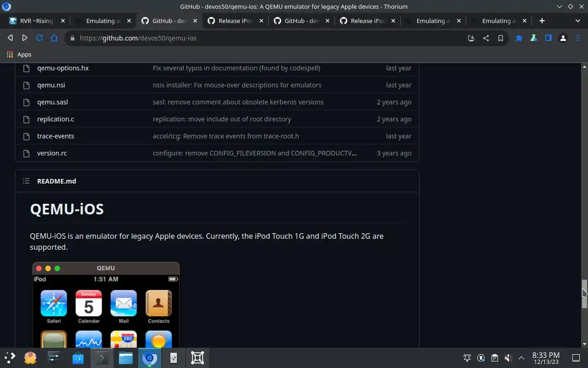The height and width of the screenshot is (368, 588).
Task: Click '3 years ago' on version.rc row
Action: (x=394, y=153)
